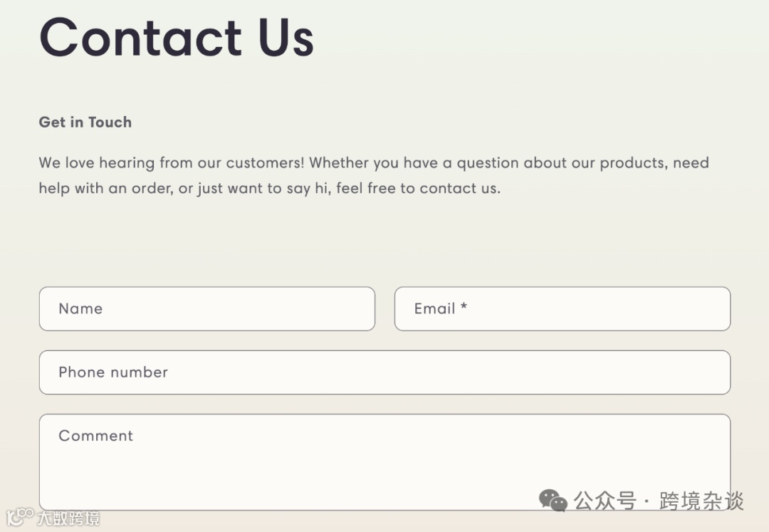Click "We love hearing from our customers!" sentence
769x532 pixels.
coord(172,162)
